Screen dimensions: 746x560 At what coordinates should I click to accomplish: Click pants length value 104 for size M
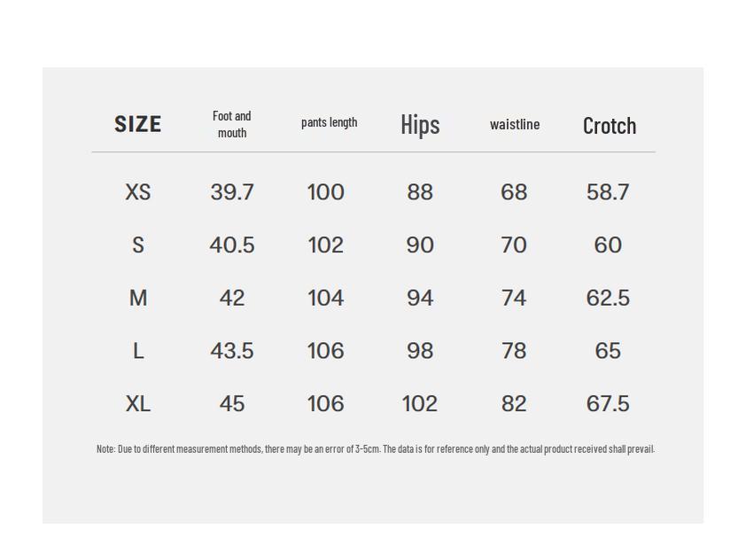(x=325, y=299)
